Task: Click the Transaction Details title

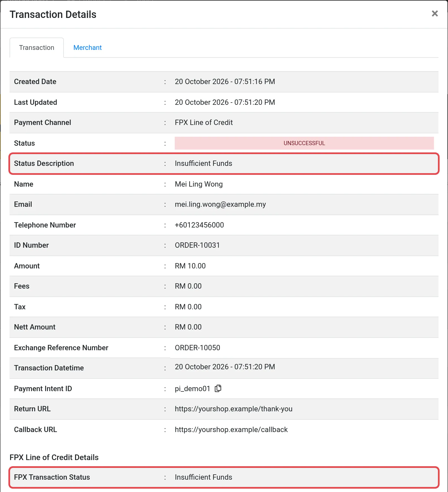Action: (x=53, y=14)
